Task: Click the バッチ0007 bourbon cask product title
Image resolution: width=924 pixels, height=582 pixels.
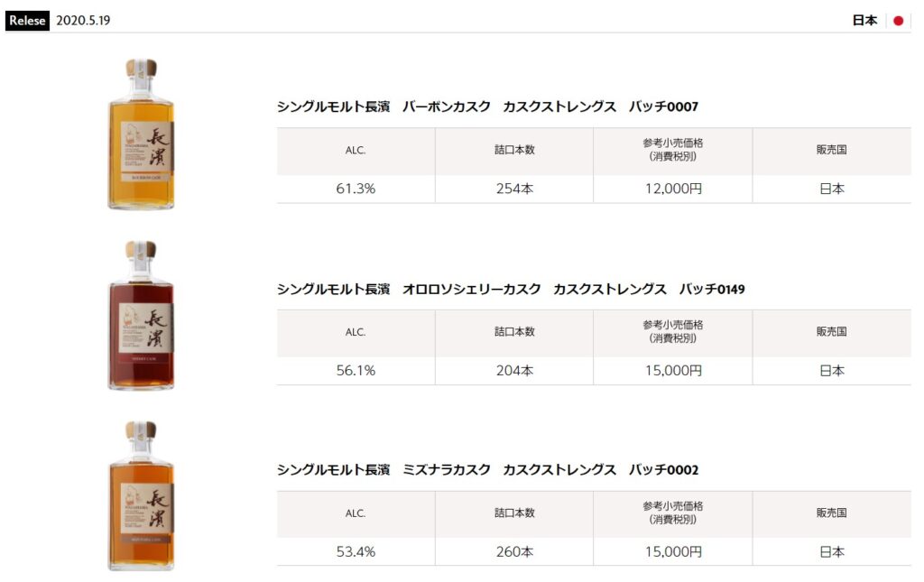Action: click(x=487, y=106)
